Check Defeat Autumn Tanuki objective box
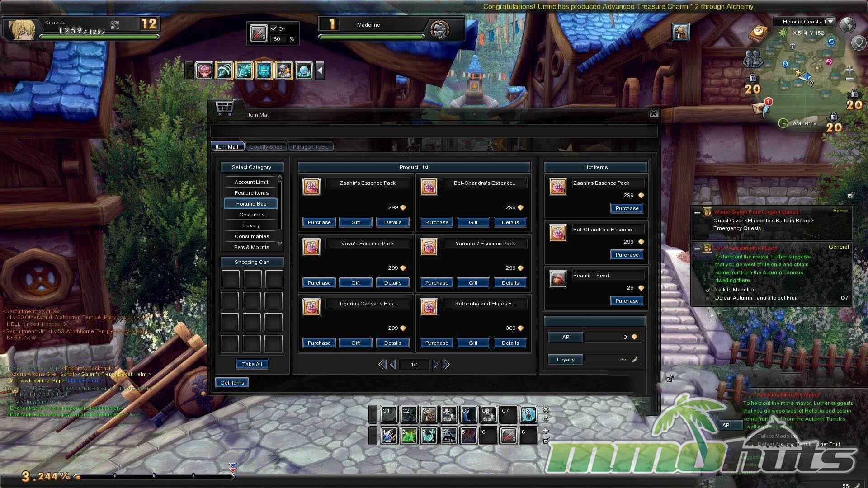Image resolution: width=868 pixels, height=488 pixels. click(708, 298)
